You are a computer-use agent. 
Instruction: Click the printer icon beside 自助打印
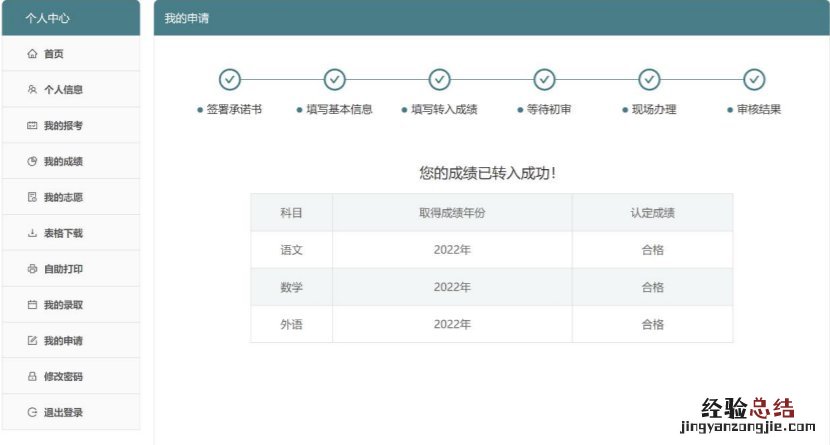pyautogui.click(x=32, y=269)
